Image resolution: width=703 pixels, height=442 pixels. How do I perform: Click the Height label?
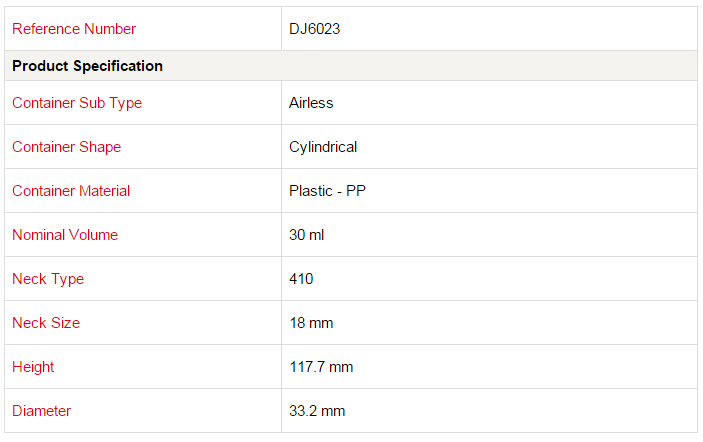(33, 367)
